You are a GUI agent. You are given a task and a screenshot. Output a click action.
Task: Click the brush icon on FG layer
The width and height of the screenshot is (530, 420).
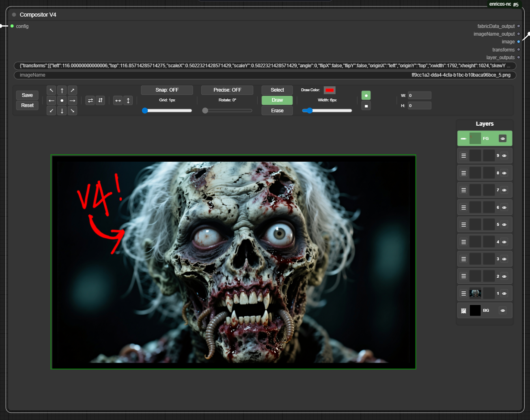(463, 139)
